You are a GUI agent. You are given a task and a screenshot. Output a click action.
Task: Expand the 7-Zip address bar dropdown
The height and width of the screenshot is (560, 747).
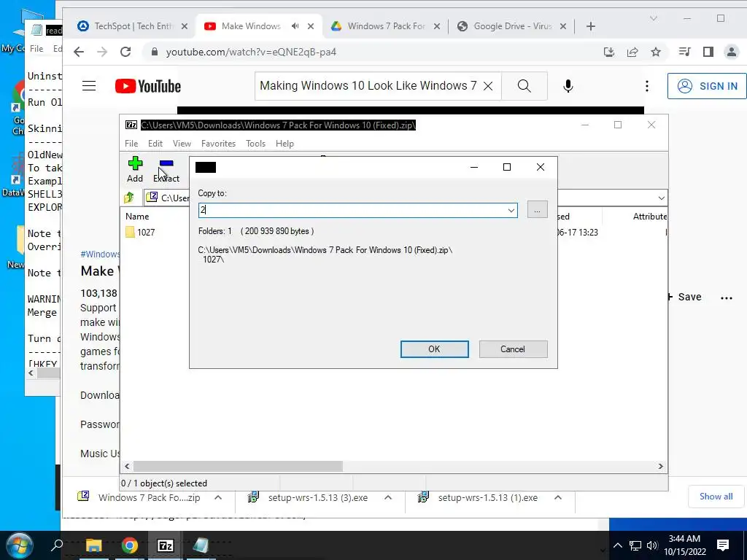tap(661, 198)
